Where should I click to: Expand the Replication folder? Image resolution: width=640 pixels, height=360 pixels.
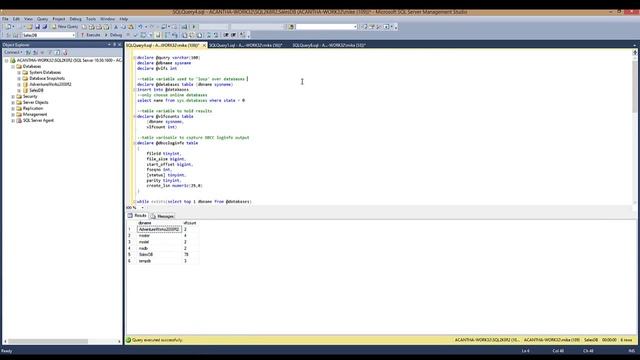pos(13,109)
